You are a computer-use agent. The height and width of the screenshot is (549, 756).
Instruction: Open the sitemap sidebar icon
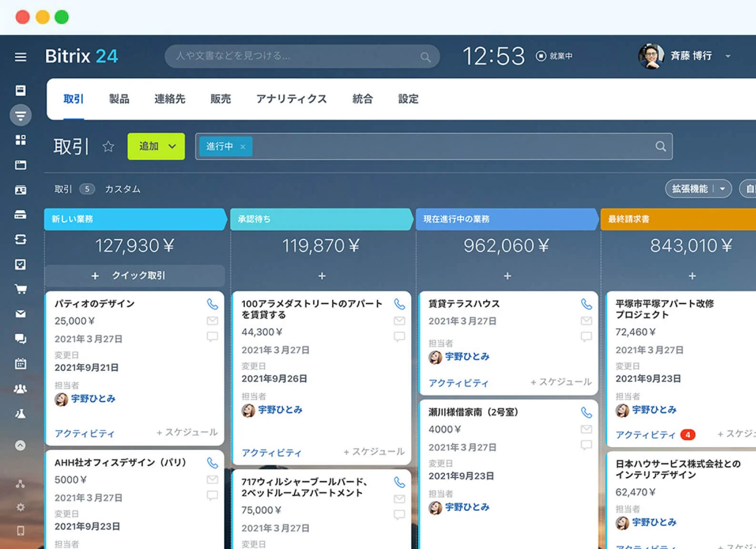click(20, 484)
